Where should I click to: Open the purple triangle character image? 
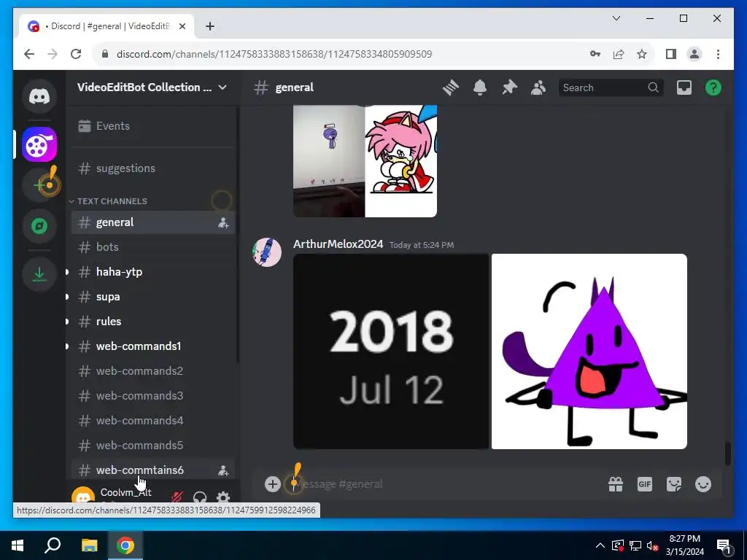[589, 351]
